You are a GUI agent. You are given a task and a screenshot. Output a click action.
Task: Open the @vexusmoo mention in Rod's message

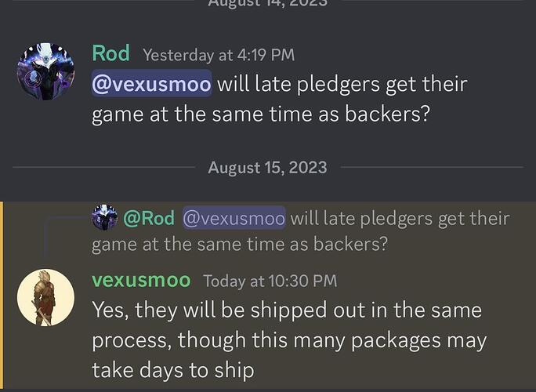152,84
